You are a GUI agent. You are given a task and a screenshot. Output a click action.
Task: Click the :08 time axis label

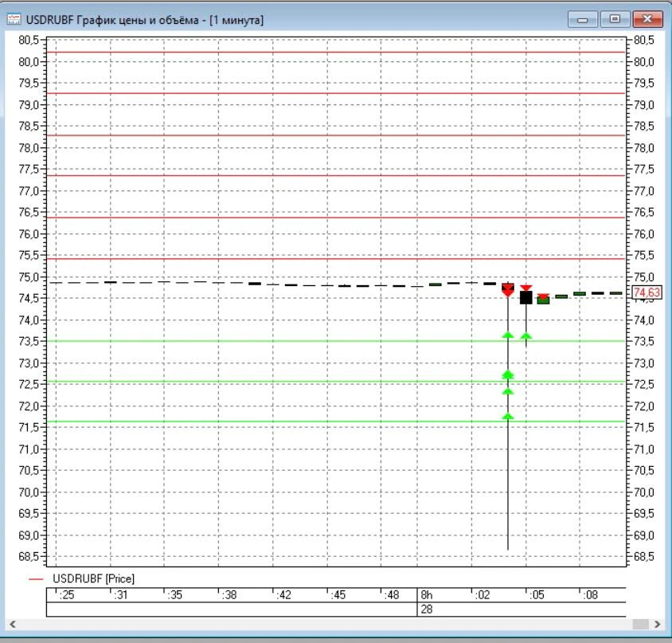tap(590, 595)
